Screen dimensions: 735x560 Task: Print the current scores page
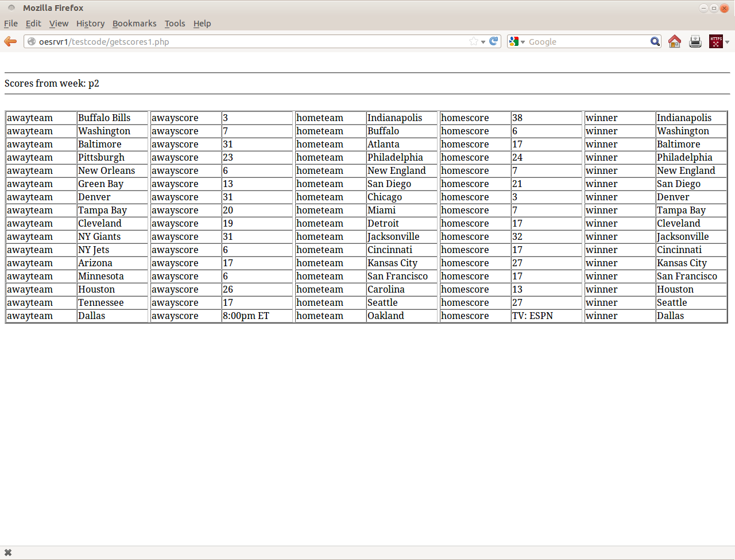[695, 41]
